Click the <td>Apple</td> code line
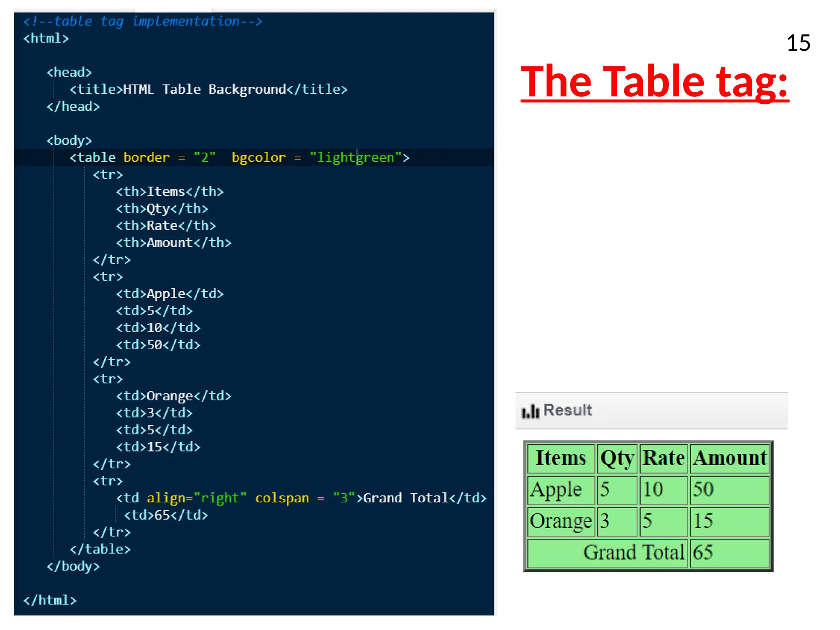Image resolution: width=840 pixels, height=630 pixels. click(x=170, y=294)
